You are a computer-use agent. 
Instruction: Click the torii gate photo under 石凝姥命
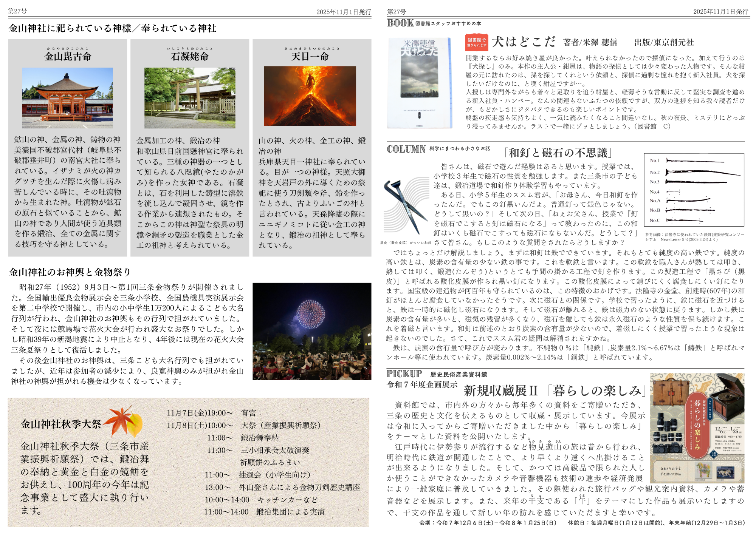pyautogui.click(x=190, y=98)
